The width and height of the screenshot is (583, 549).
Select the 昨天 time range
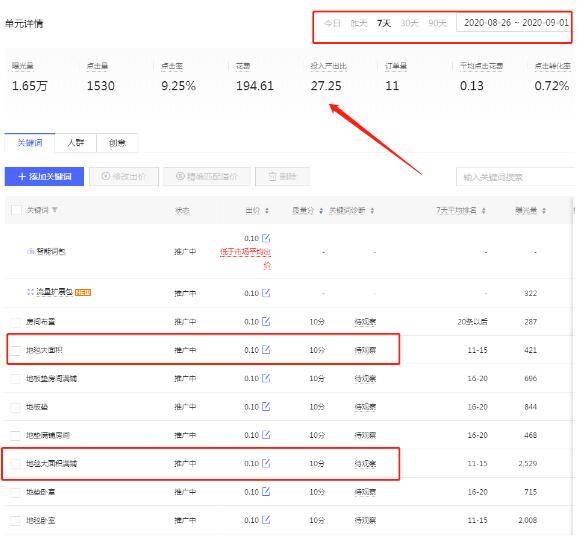coord(358,23)
